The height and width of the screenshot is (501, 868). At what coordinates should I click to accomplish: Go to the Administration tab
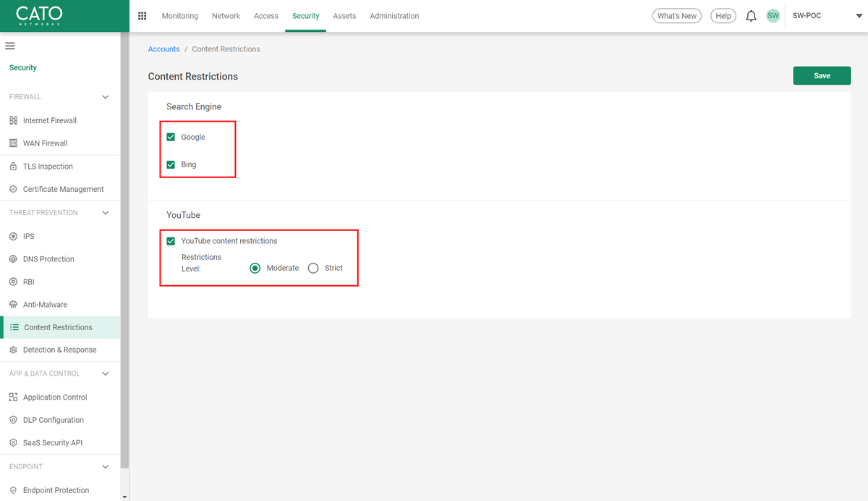point(394,16)
